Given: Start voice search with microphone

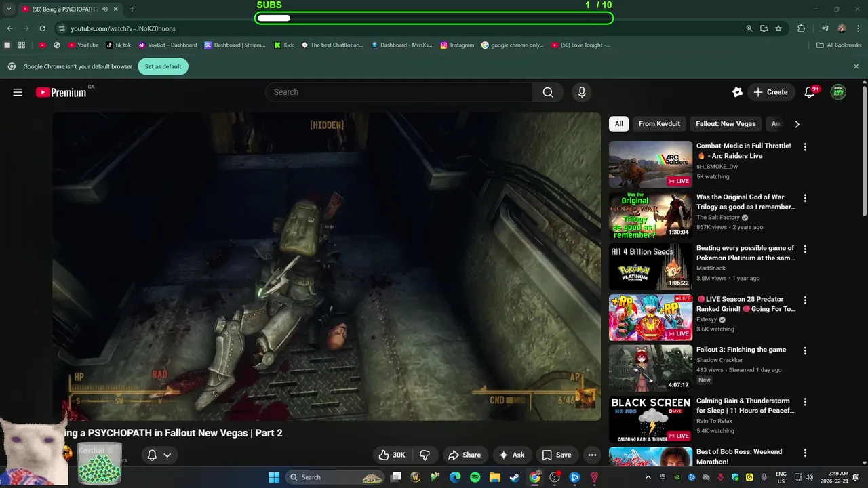Looking at the screenshot, I should [581, 92].
